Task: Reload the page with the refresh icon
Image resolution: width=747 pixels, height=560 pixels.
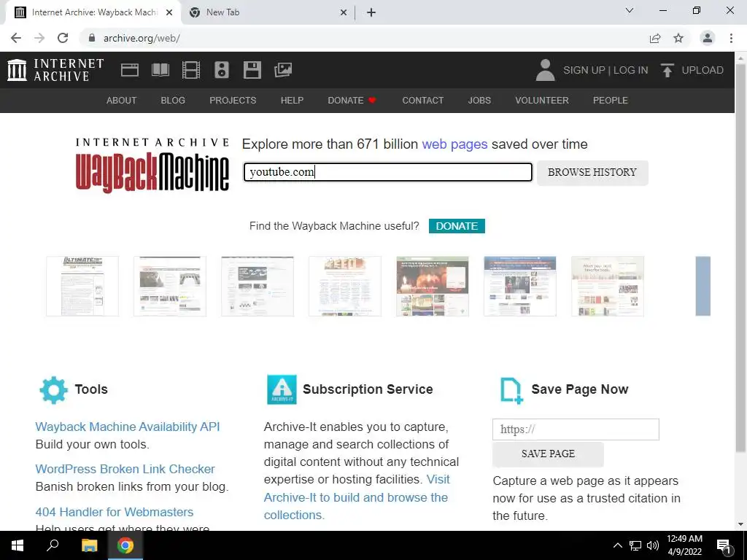Action: 63,38
